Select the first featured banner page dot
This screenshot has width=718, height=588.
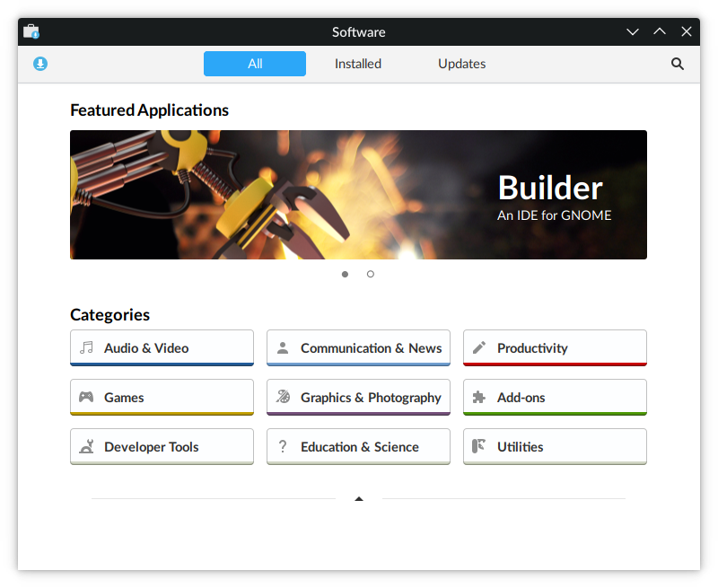345,275
